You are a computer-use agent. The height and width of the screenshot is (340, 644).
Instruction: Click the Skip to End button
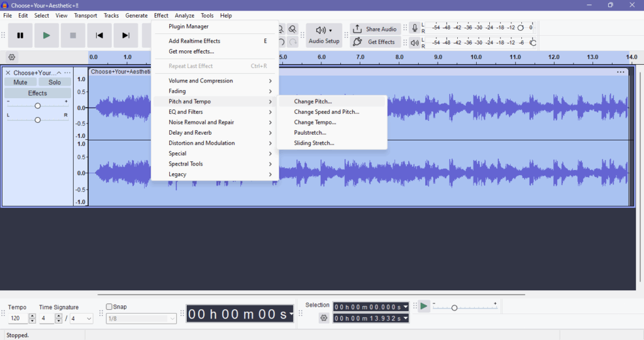point(126,36)
